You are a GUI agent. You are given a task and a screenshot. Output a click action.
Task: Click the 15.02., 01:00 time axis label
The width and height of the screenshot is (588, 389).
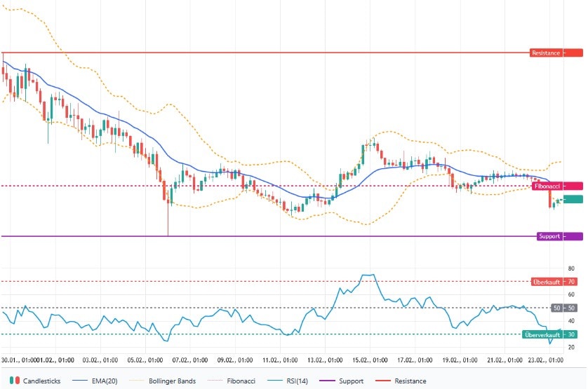pos(369,360)
